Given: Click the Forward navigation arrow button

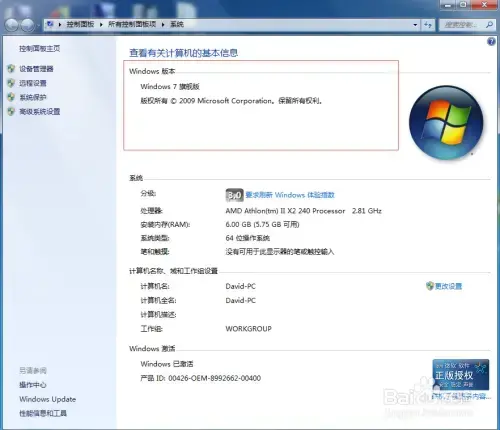Looking at the screenshot, I should (28, 25).
